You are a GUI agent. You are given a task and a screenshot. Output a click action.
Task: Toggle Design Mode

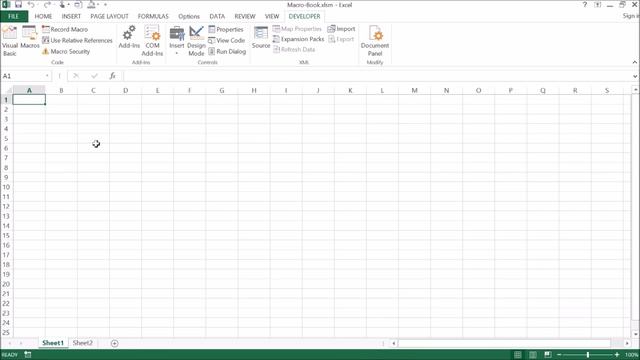(196, 41)
